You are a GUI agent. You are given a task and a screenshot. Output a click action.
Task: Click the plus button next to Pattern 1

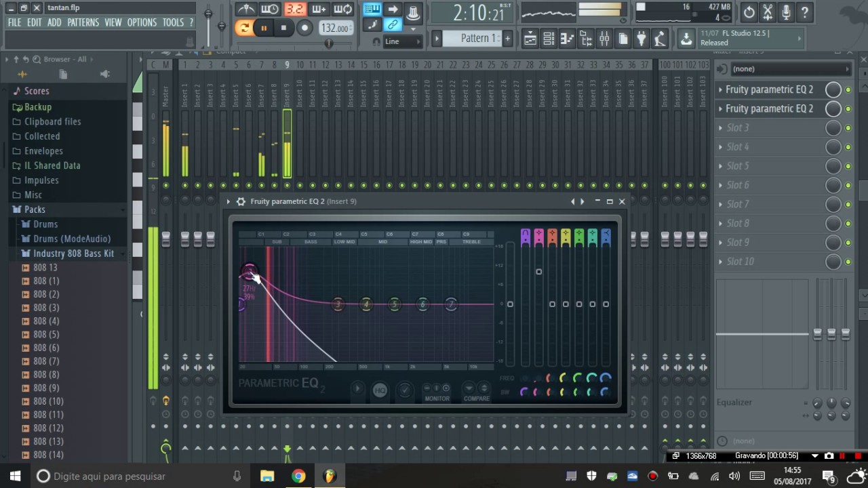click(x=507, y=39)
